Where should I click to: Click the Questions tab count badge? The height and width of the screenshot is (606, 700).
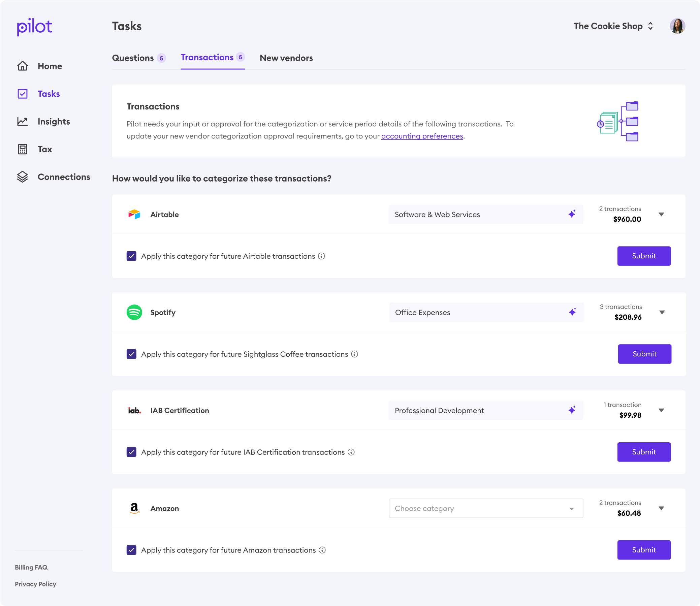[161, 58]
